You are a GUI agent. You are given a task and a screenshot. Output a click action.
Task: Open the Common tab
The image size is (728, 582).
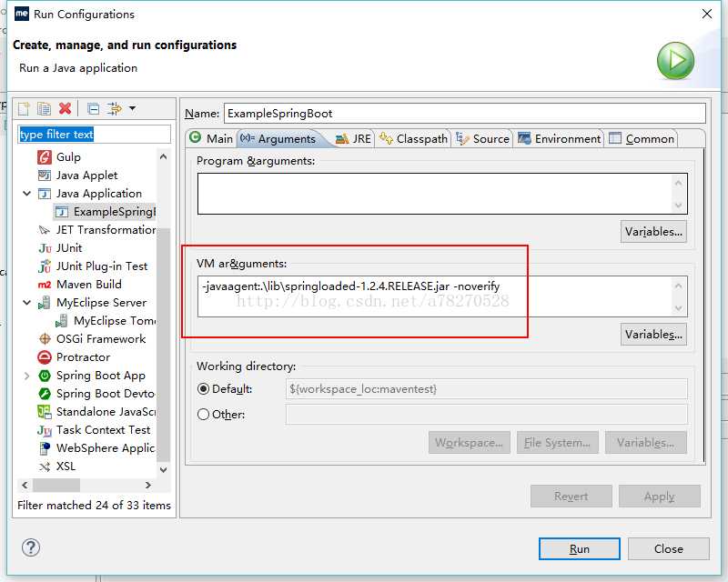click(642, 138)
